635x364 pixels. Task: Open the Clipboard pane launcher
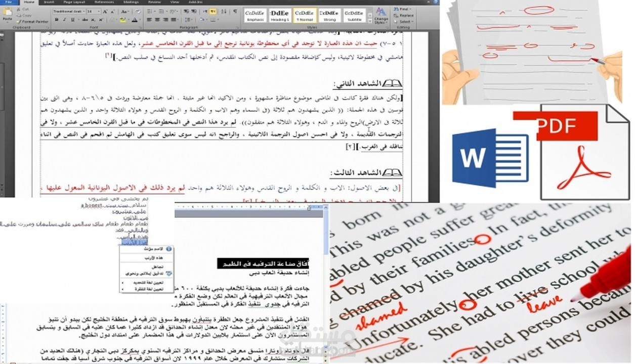click(48, 27)
